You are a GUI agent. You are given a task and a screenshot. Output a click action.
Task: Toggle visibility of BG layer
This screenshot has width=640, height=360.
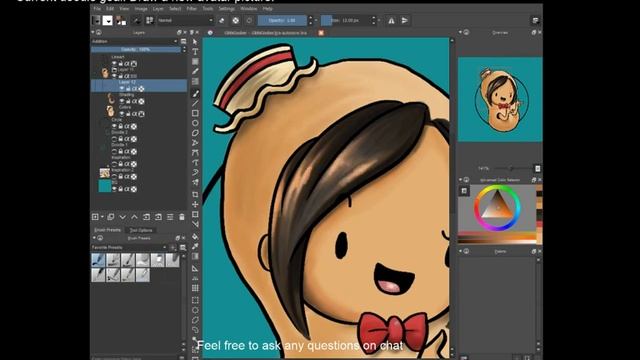114,189
